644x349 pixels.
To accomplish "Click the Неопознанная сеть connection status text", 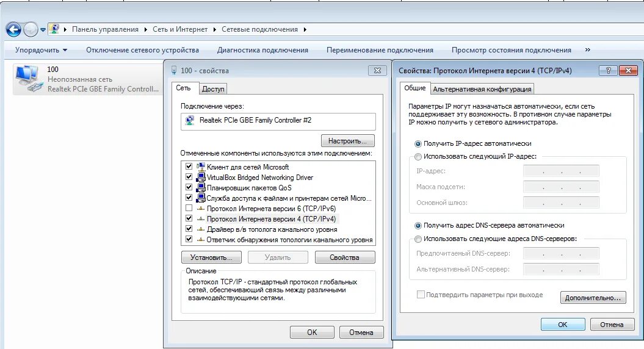I will click(x=80, y=79).
